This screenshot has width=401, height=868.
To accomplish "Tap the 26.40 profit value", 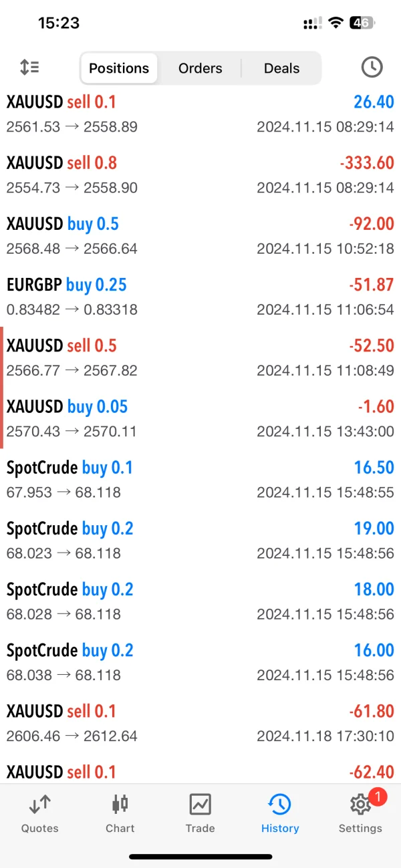I will (374, 102).
